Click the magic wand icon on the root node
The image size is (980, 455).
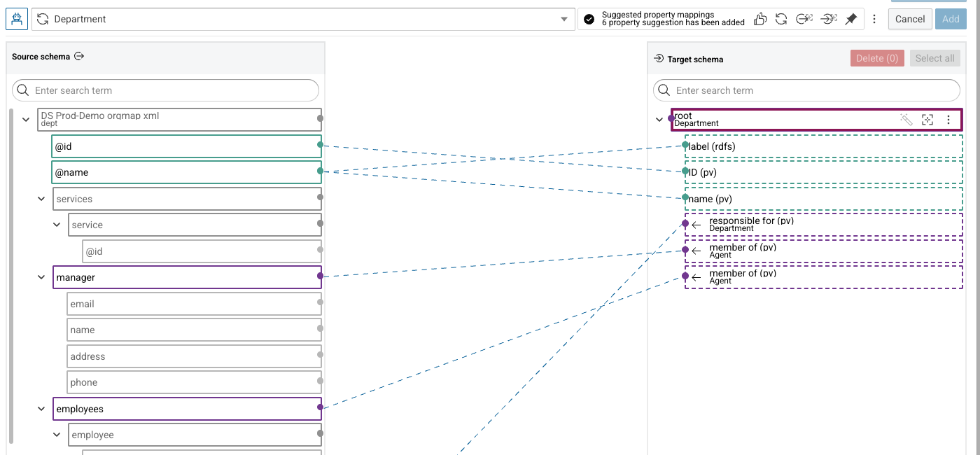[x=906, y=120]
